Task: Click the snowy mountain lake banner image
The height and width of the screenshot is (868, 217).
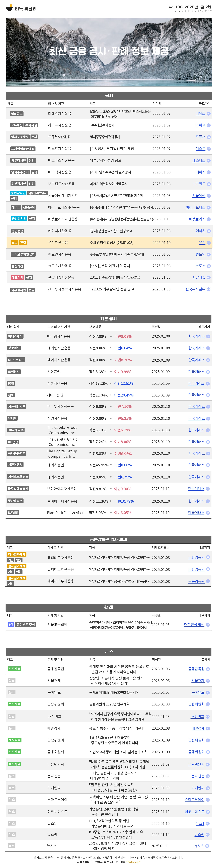Action: (x=109, y=52)
